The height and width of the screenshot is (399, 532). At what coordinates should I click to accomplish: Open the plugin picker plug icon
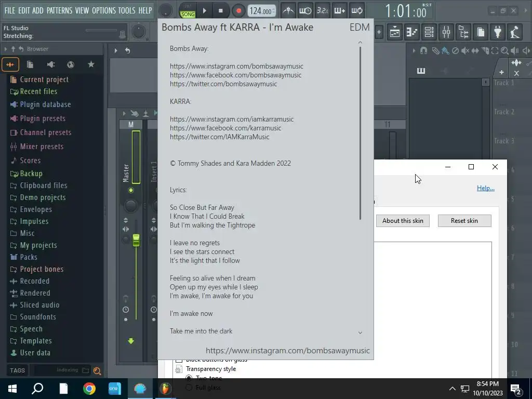(x=498, y=32)
